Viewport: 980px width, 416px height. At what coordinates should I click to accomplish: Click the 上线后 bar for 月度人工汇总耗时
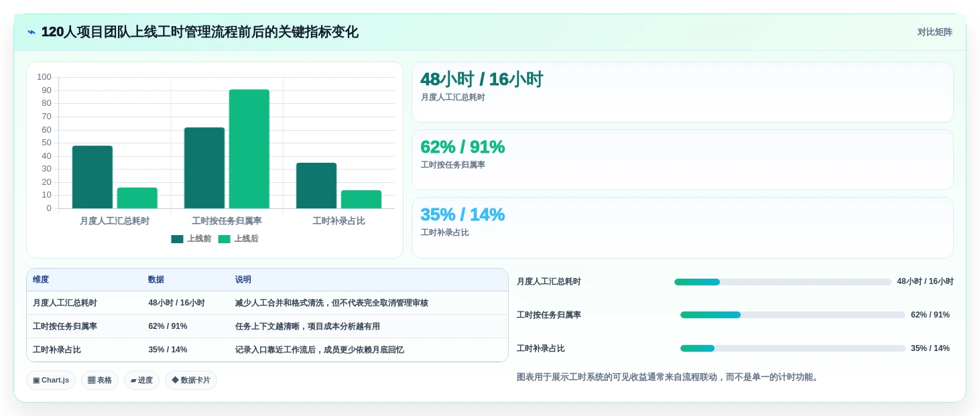pos(137,198)
